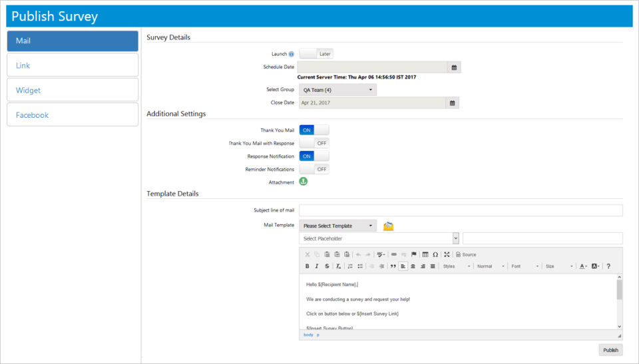This screenshot has width=639, height=364.
Task: Select the Link tab in sidebar
Action: coord(73,65)
